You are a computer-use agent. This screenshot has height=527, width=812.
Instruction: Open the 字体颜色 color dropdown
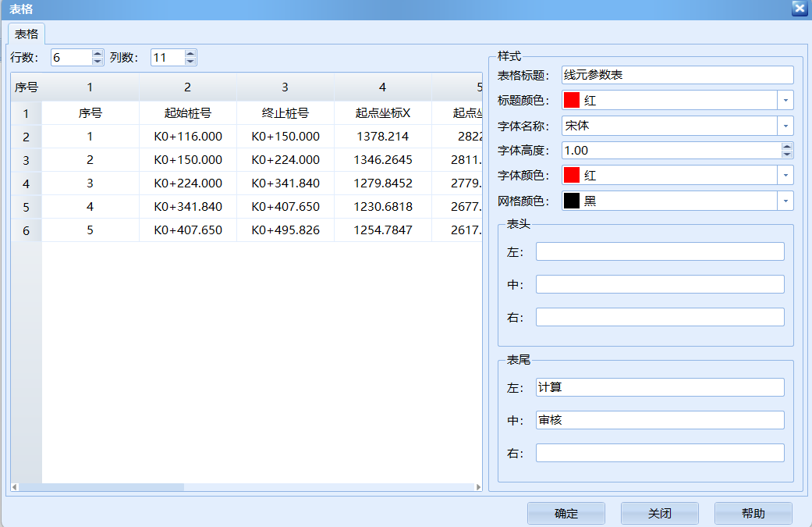coord(785,175)
